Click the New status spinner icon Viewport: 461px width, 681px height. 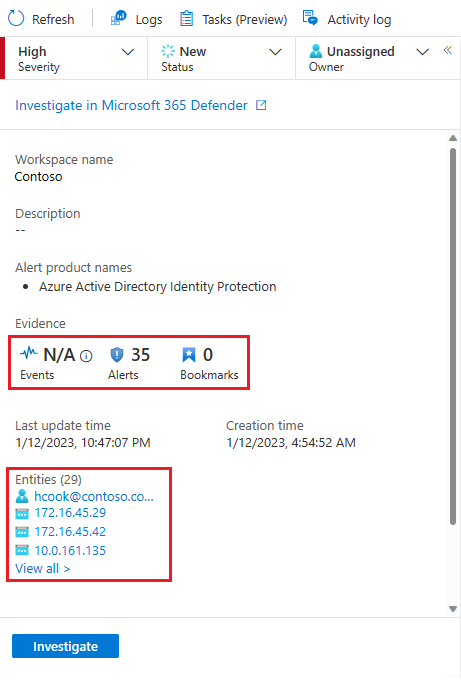click(x=168, y=51)
